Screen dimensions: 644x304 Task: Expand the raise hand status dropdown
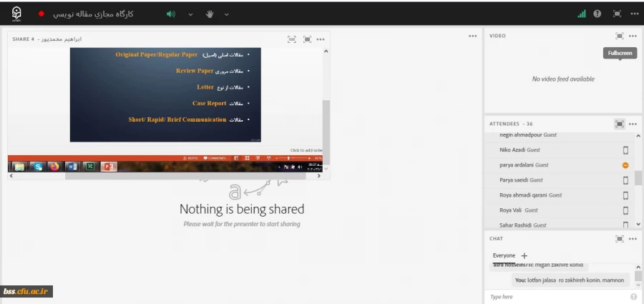coord(227,14)
